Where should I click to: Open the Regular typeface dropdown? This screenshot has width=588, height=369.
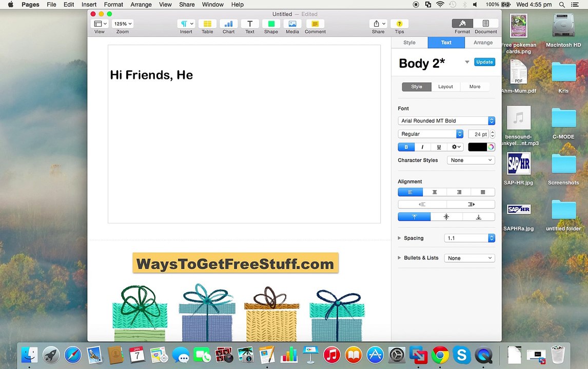[x=430, y=134]
